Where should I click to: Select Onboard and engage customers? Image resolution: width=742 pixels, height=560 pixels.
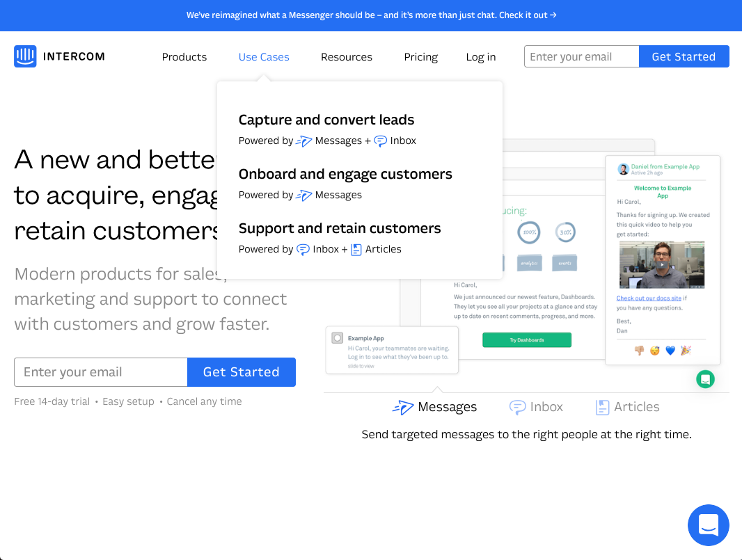tap(345, 174)
